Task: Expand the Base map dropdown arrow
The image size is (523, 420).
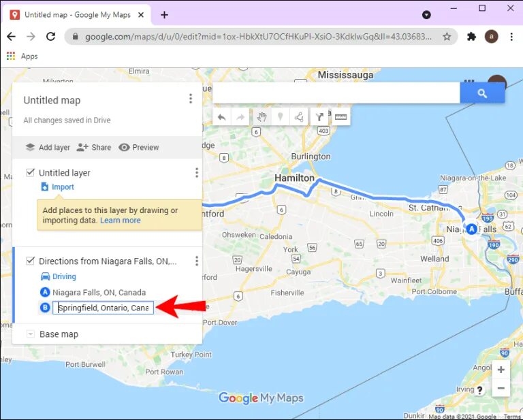Action: [x=31, y=334]
